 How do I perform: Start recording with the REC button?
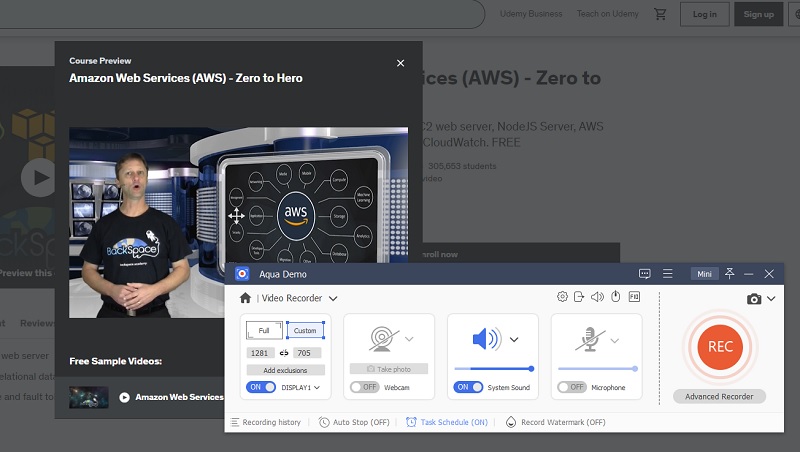(x=720, y=347)
